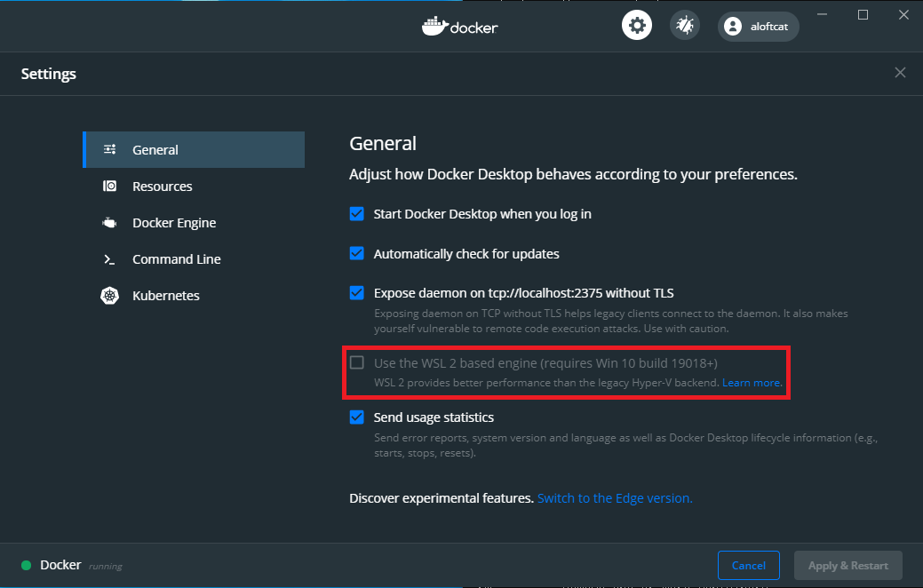The height and width of the screenshot is (588, 923).
Task: Click the Cancel button
Action: click(749, 565)
